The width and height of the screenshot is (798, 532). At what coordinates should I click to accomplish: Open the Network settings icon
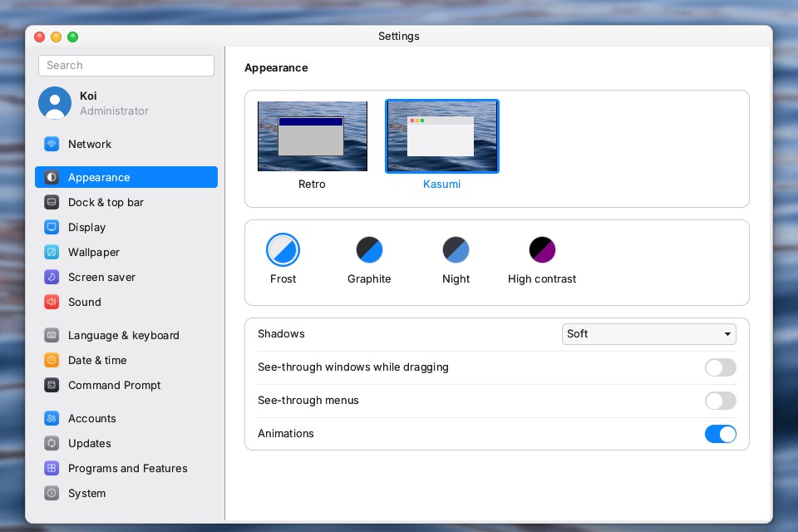tap(52, 144)
